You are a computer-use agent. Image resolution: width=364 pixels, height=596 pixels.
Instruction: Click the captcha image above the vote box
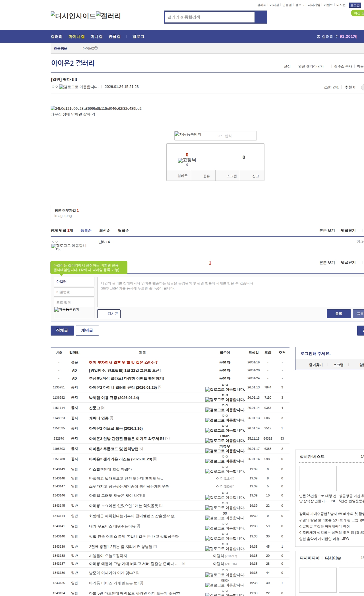click(188, 134)
